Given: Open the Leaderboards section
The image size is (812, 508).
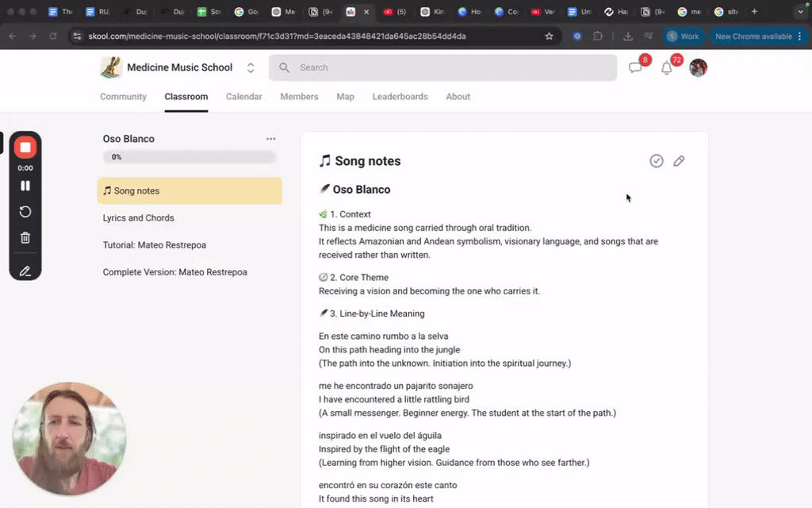Looking at the screenshot, I should pyautogui.click(x=400, y=96).
